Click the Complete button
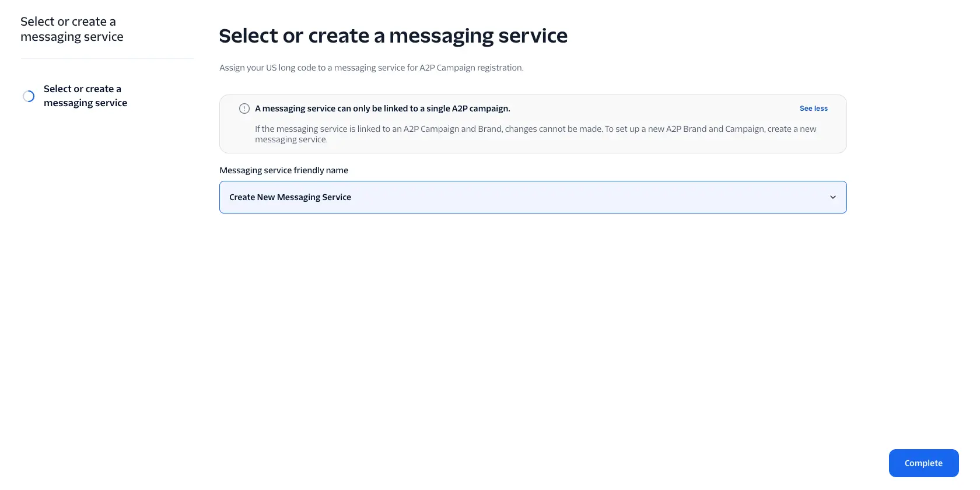 [923, 463]
